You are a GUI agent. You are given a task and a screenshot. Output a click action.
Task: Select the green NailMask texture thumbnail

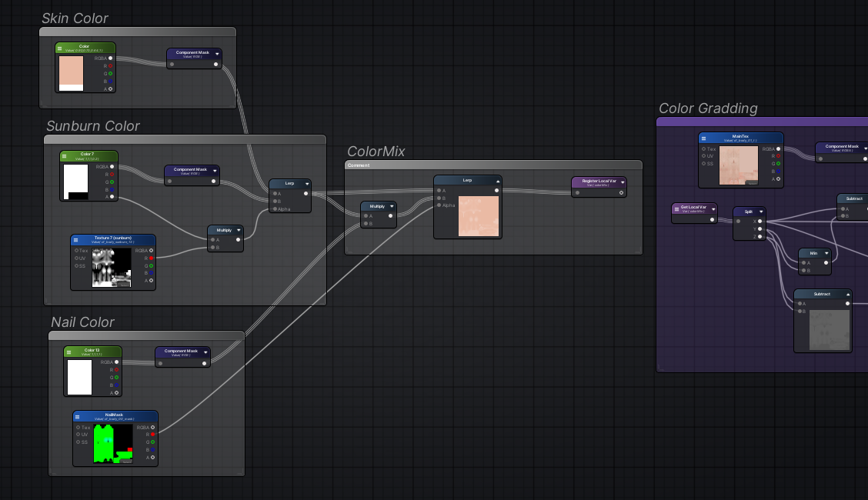(x=113, y=444)
